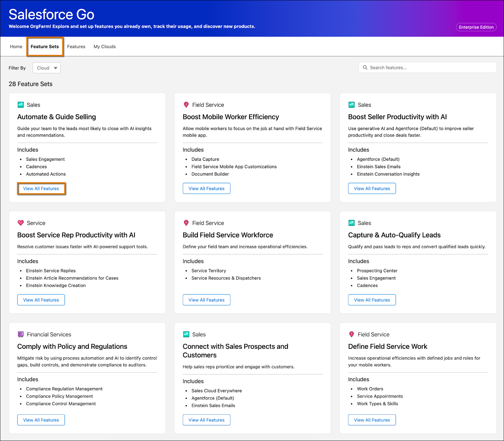This screenshot has width=504, height=441.
Task: Switch to the Features tab
Action: click(76, 47)
